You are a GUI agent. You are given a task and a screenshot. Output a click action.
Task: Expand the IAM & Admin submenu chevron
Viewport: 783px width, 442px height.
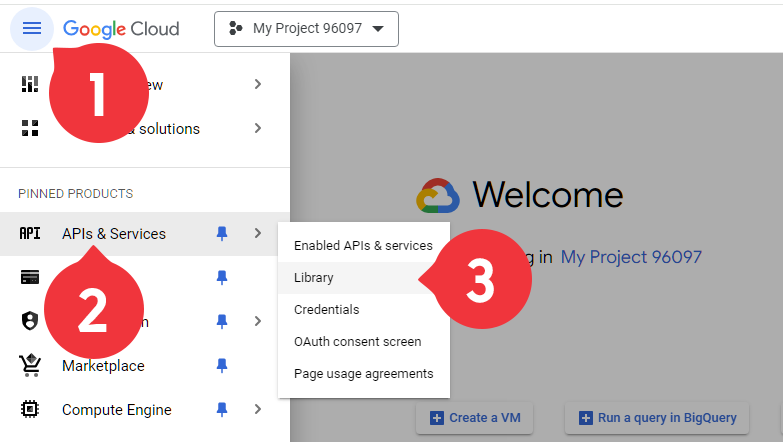258,321
